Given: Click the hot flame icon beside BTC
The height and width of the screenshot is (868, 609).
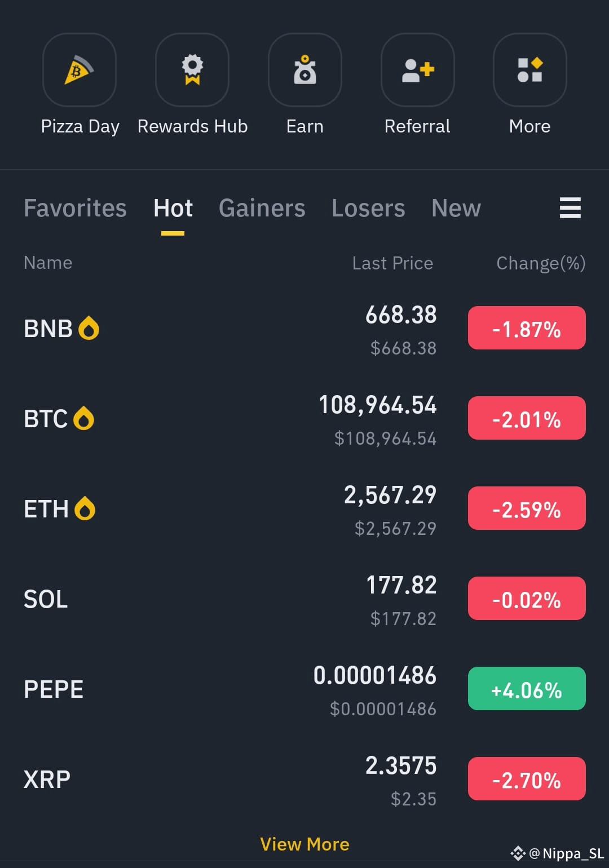Looking at the screenshot, I should 83,418.
